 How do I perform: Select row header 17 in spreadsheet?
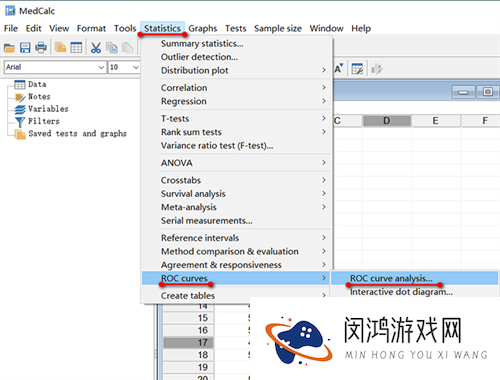click(x=188, y=343)
